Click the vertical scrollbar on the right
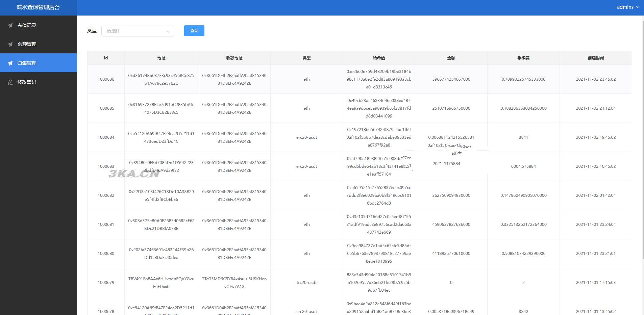The image size is (644, 315). point(643,135)
